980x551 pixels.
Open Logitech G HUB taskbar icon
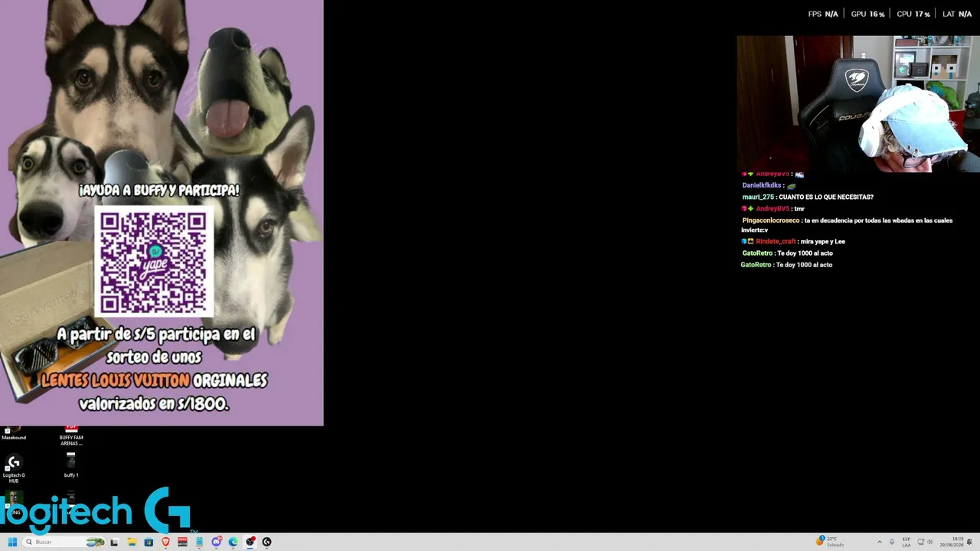266,542
